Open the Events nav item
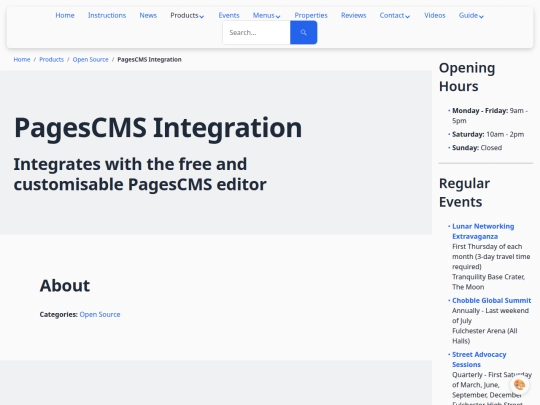 point(229,15)
